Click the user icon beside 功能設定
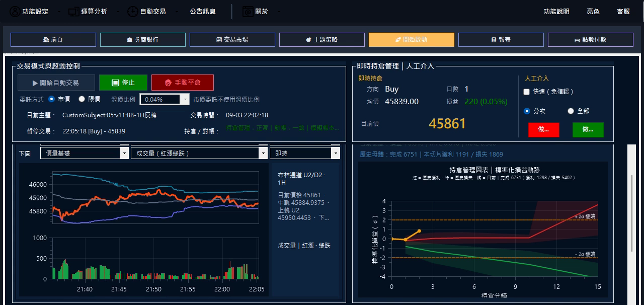This screenshot has width=644, height=305. [15, 11]
